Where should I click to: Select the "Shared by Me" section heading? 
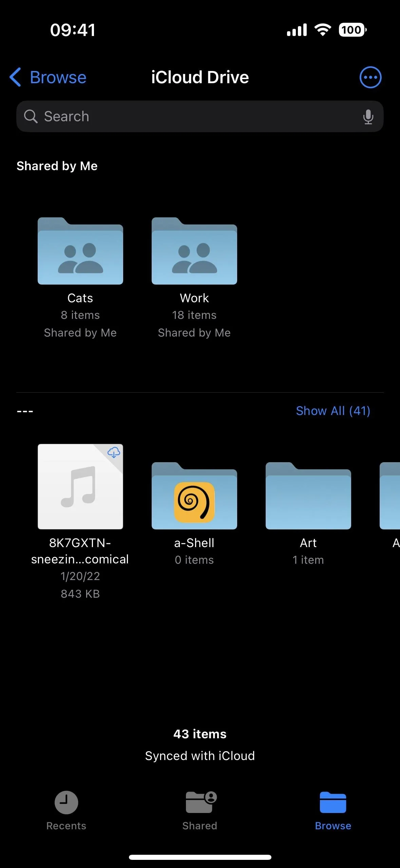[x=57, y=166]
